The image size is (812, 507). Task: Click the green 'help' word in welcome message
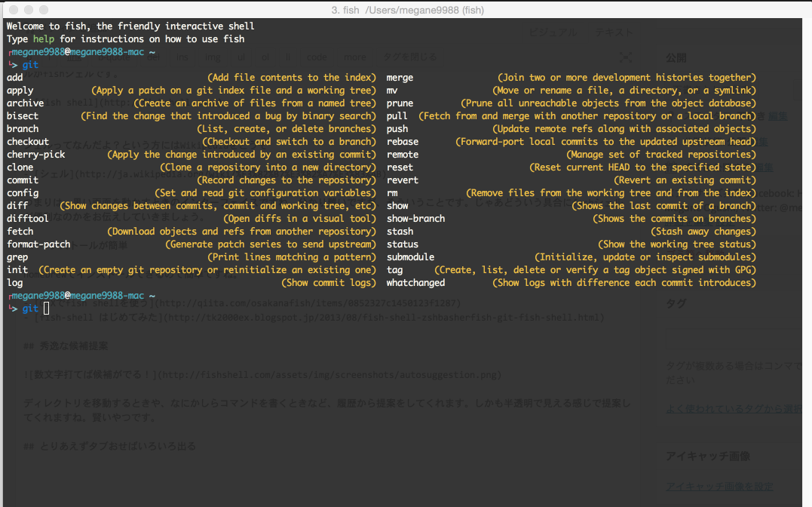(44, 39)
